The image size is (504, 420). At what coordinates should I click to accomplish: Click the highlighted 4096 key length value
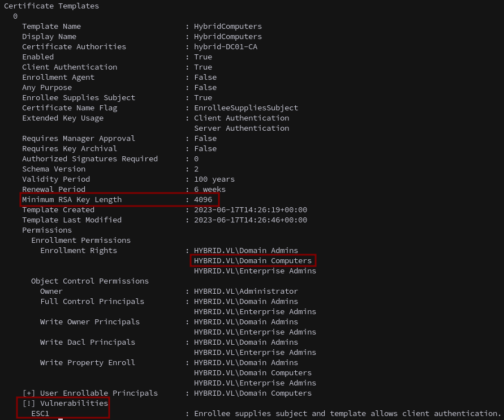203,200
